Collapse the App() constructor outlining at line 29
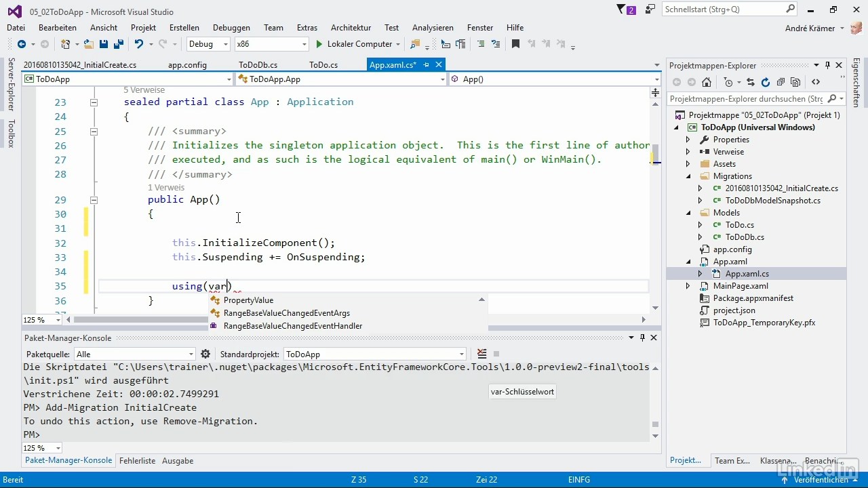The width and height of the screenshot is (868, 488). click(x=94, y=200)
